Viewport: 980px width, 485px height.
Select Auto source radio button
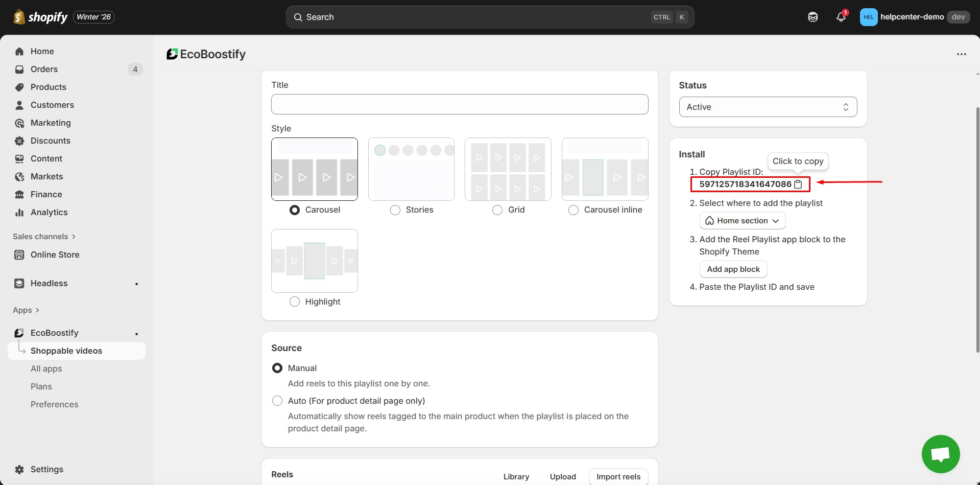[x=277, y=401]
